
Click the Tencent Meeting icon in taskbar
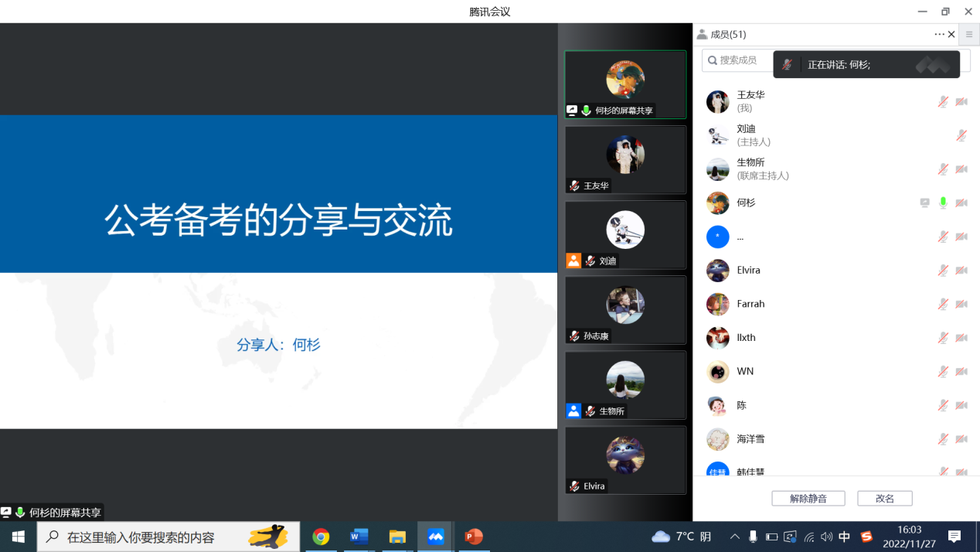click(x=436, y=537)
